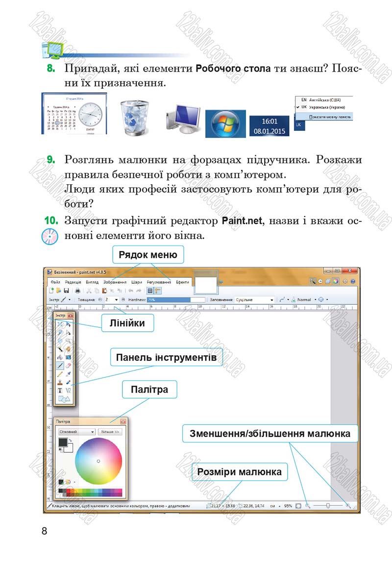Open the Шари menu
The image size is (392, 565).
tap(137, 282)
